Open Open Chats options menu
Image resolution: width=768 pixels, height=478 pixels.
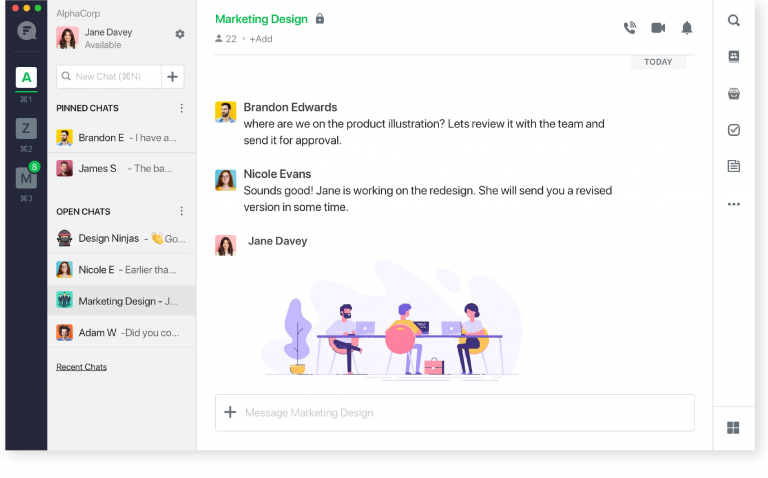[181, 211]
